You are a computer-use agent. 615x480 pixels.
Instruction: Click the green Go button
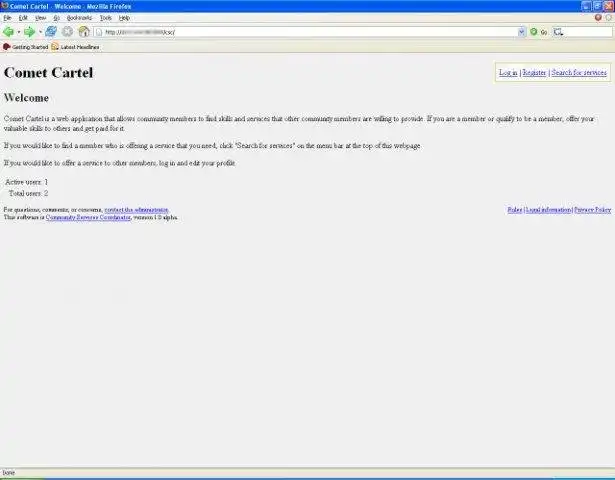tap(539, 32)
